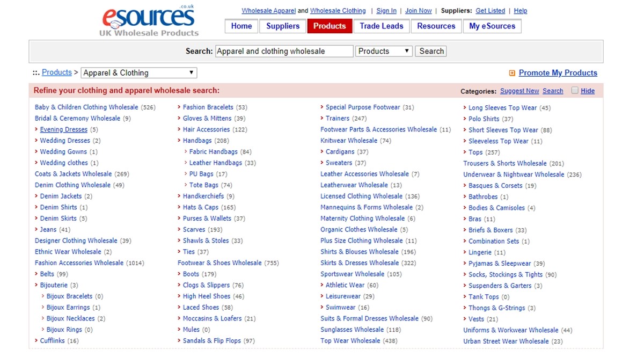This screenshot has width=644, height=357.
Task: Click the red arrow beside Athletic Wear
Action: 322,285
